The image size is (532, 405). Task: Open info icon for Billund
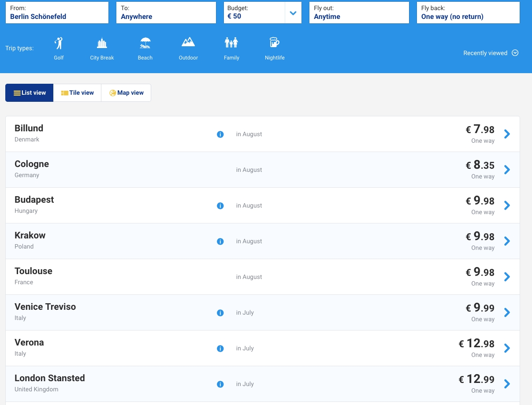coord(220,134)
